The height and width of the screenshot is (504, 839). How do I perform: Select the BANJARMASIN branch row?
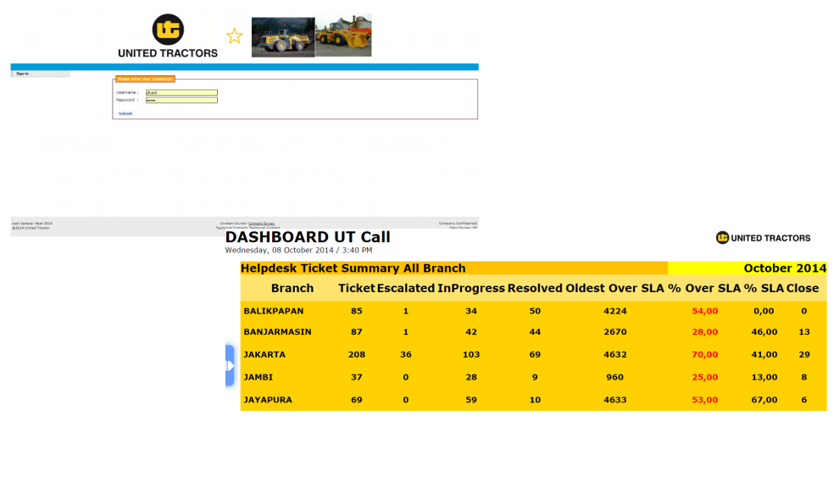(533, 332)
